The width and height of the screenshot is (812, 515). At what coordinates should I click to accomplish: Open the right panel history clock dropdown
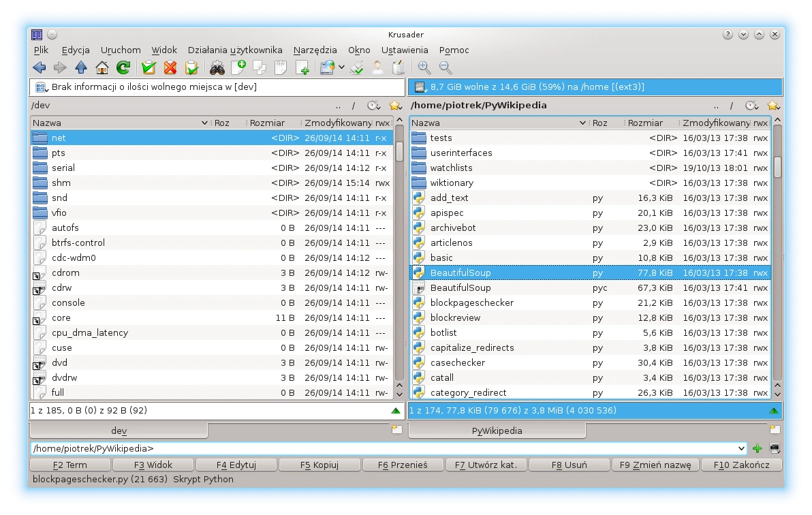[x=751, y=106]
